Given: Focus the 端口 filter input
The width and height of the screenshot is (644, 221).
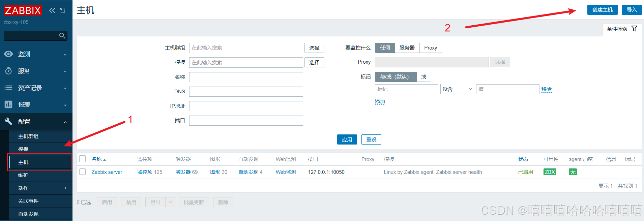Looking at the screenshot, I should pos(246,121).
